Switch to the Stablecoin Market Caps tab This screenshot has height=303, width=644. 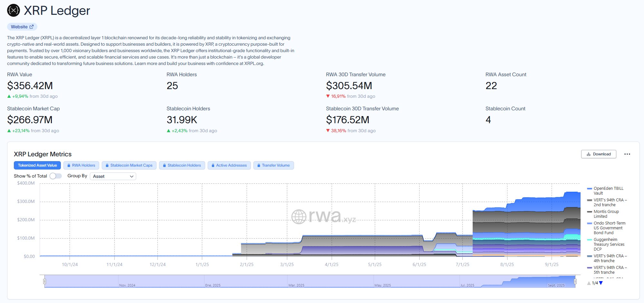tap(129, 165)
